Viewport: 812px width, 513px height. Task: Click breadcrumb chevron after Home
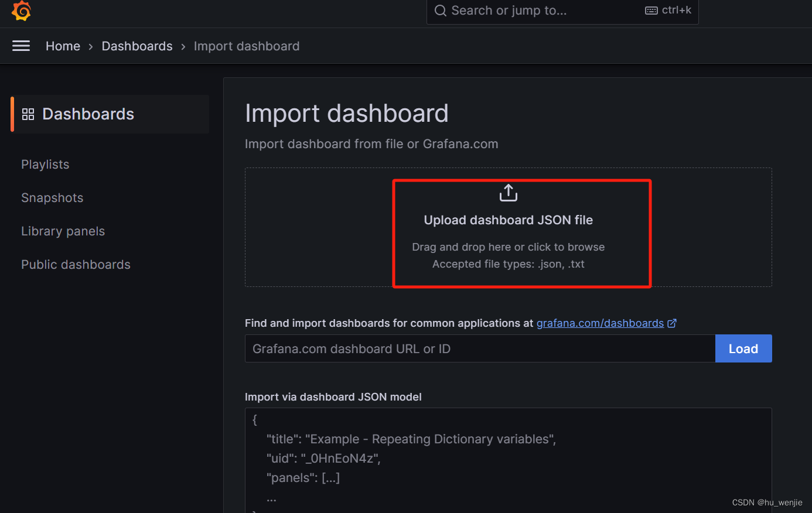click(91, 47)
